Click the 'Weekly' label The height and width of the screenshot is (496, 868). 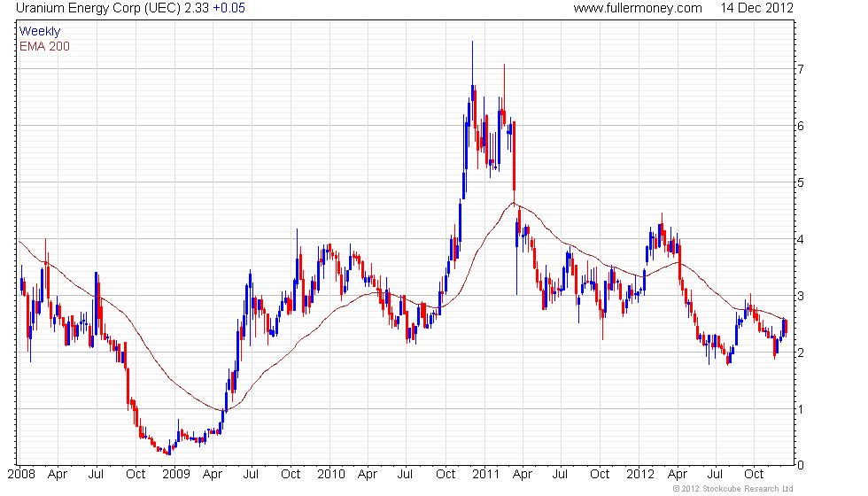tap(39, 32)
